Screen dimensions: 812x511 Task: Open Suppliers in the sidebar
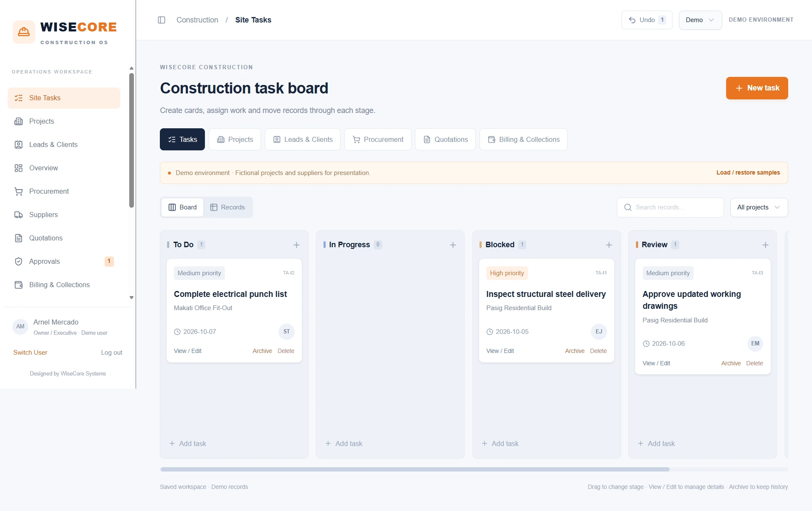click(64, 215)
